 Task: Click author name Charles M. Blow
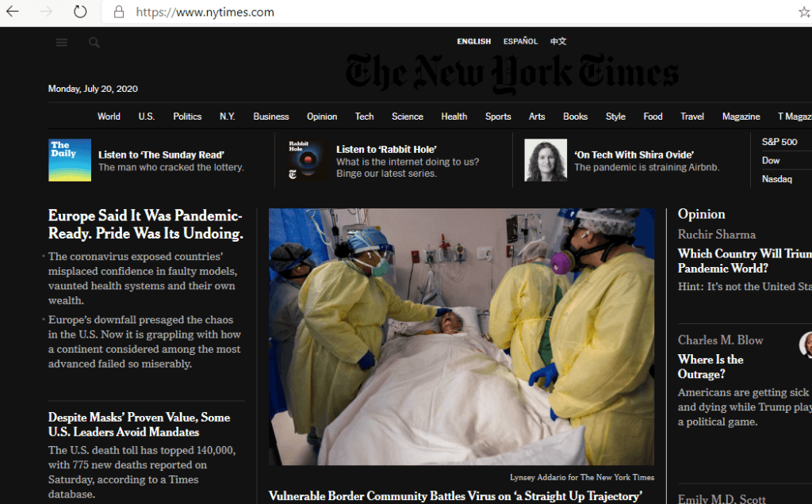click(720, 341)
